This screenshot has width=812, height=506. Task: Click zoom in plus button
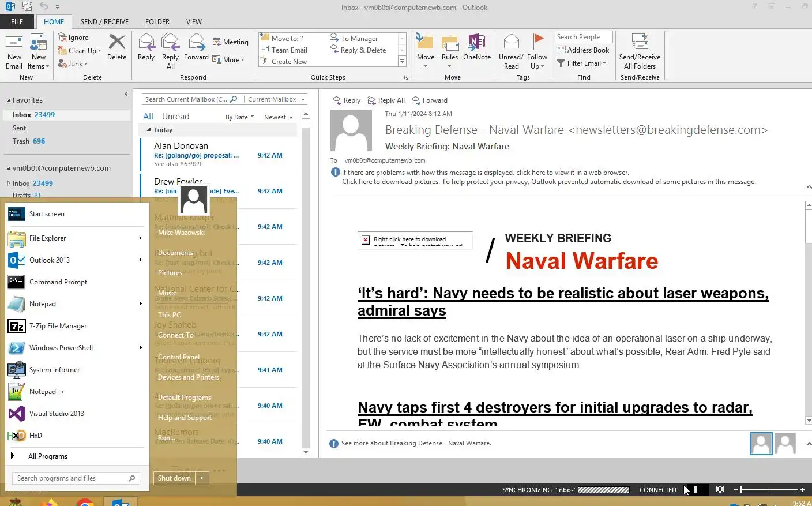802,490
